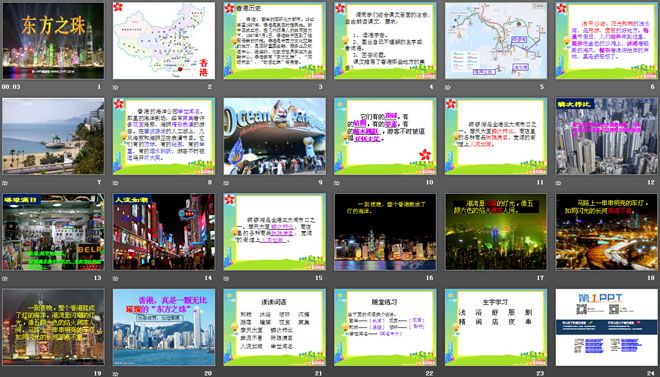660x377 pixels.
Task: Select the final 第1PPT advertisement slide
Action: 607,327
